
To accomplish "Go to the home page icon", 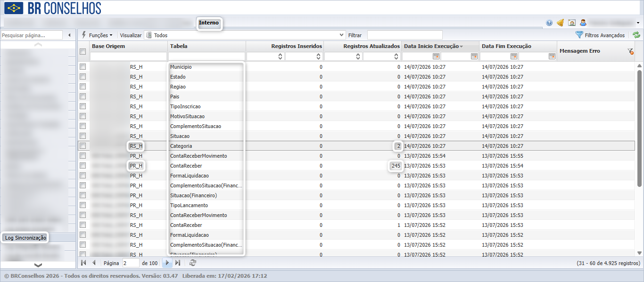I will (572, 23).
